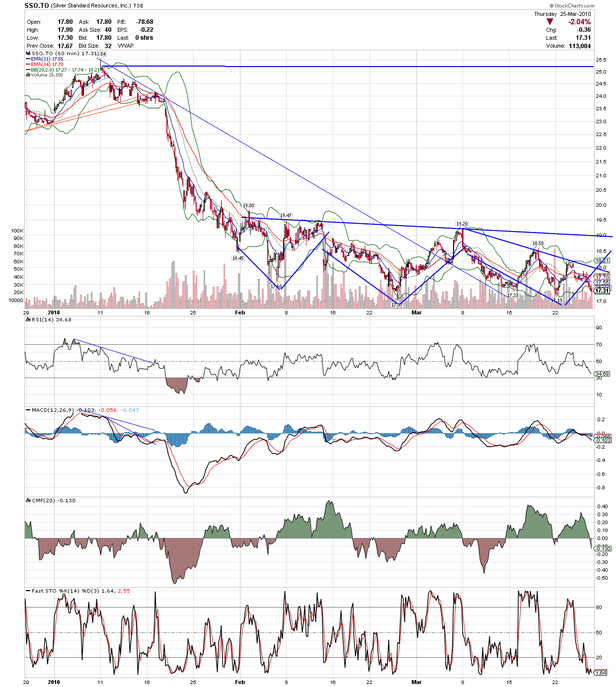Click the red EMA(34) legend line

click(x=28, y=65)
